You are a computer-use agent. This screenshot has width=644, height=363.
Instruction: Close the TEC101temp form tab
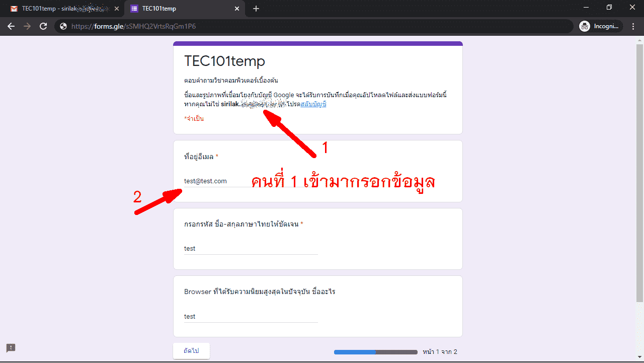[x=237, y=9]
